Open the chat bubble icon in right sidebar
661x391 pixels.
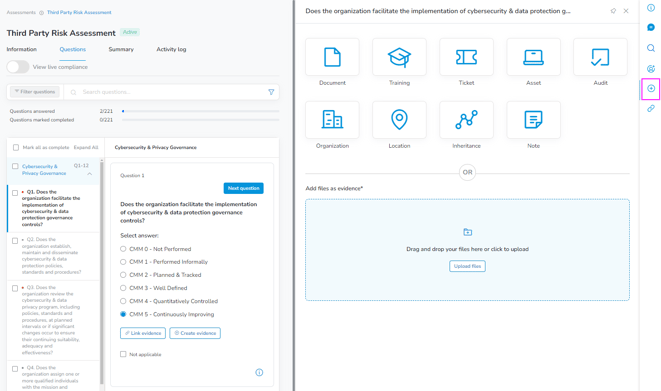[x=651, y=27]
